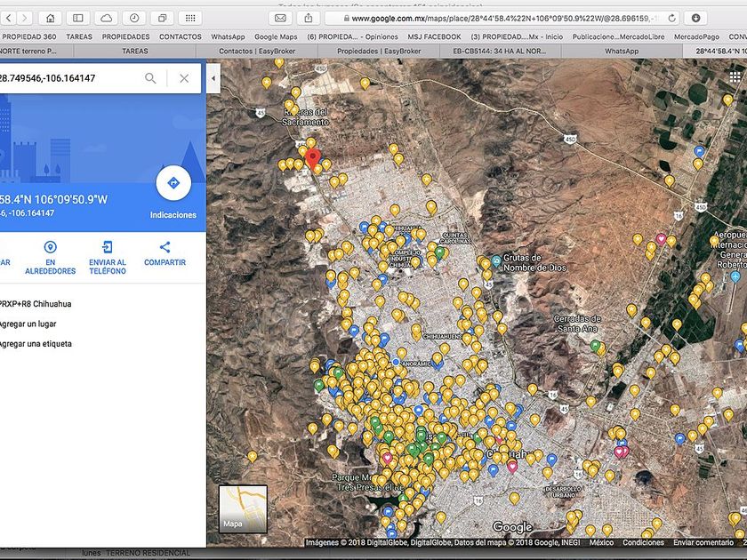Switch to Mapa view thumbnail
747x560 pixels.
(243, 508)
